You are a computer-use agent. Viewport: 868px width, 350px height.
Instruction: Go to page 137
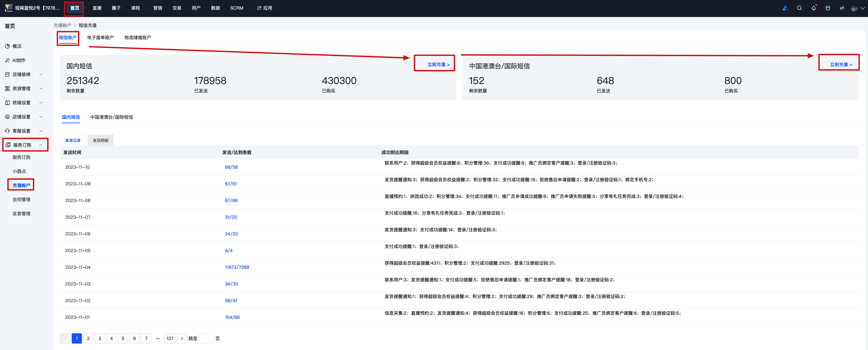pos(170,338)
